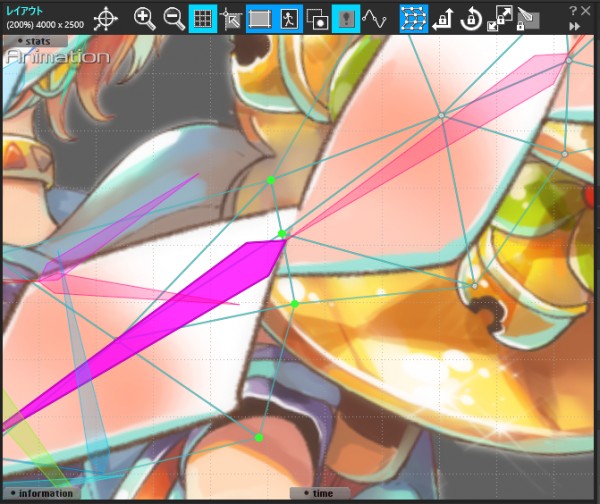Expand the time panel at bottom

point(320,493)
